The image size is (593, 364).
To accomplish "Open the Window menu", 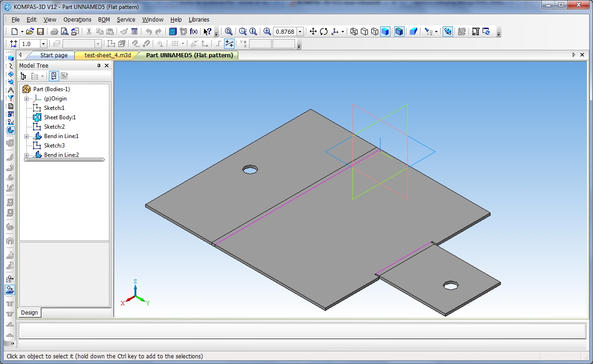I will (x=153, y=20).
